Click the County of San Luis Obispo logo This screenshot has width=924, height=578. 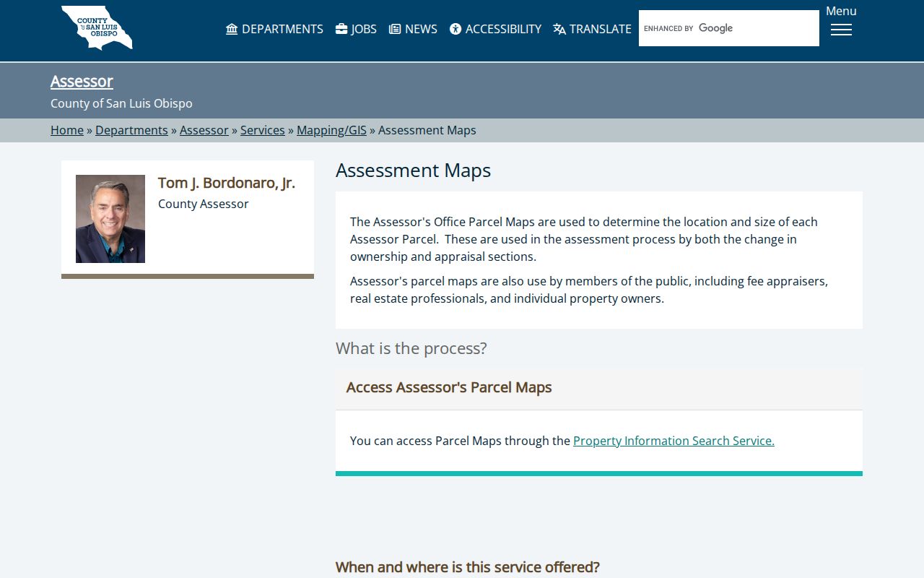click(x=97, y=27)
